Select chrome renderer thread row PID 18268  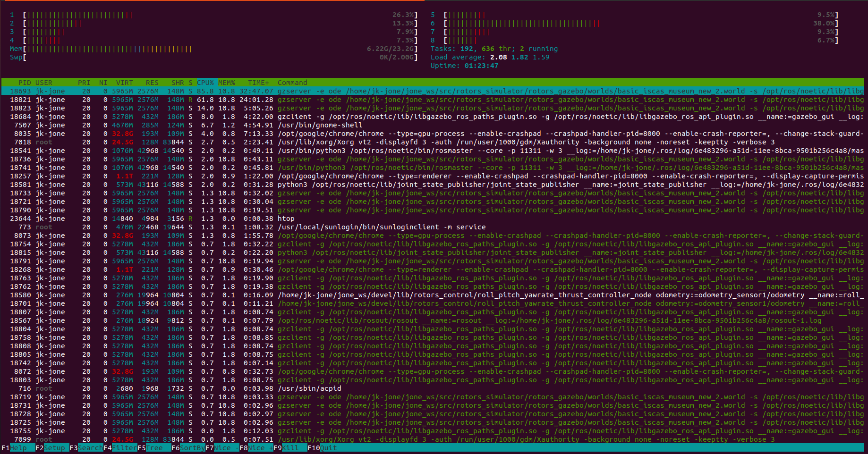(433, 269)
